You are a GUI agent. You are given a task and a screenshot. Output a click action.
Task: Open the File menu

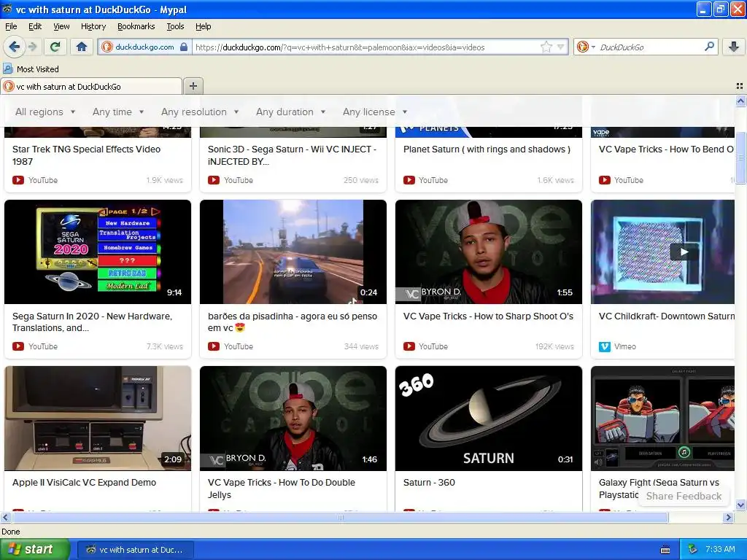(x=11, y=26)
